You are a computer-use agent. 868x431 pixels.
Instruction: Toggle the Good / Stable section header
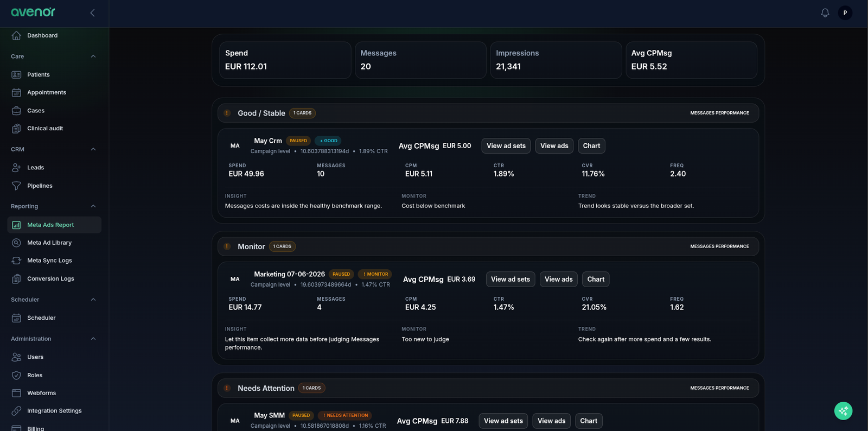pos(488,113)
